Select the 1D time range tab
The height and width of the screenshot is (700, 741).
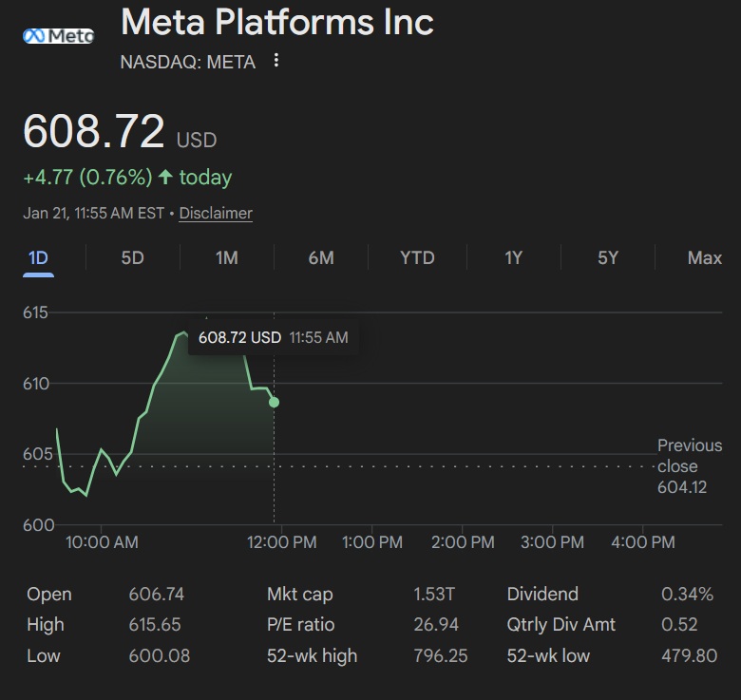point(38,257)
